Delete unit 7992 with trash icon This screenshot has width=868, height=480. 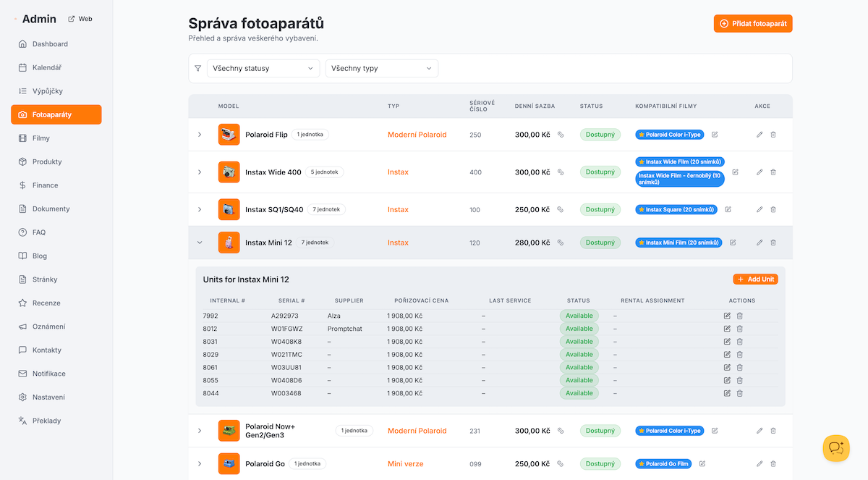(739, 316)
